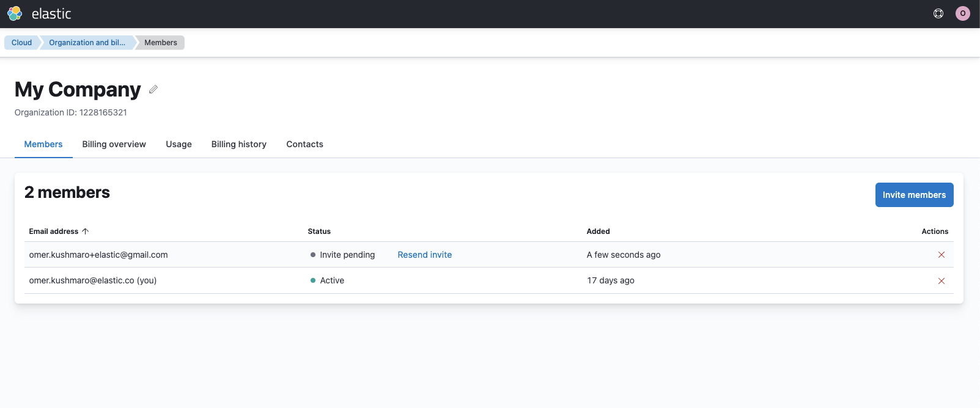This screenshot has width=980, height=408.
Task: Open the Usage tab
Action: [179, 144]
